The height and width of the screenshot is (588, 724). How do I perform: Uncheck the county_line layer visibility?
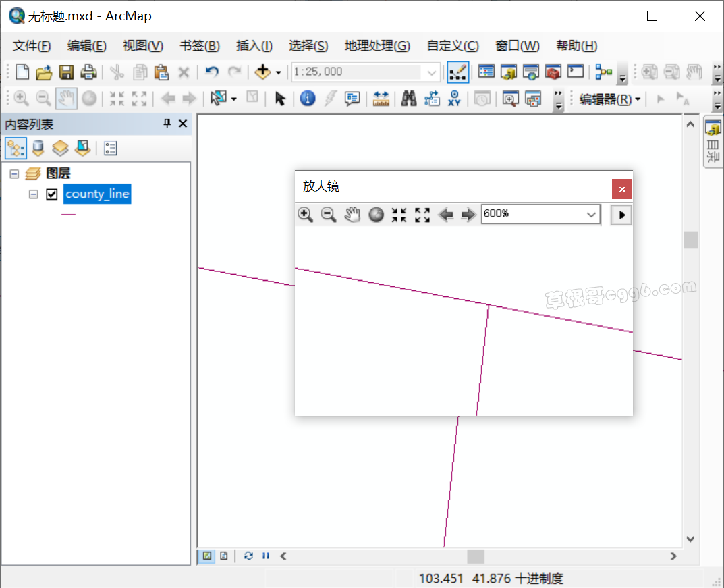coord(51,194)
